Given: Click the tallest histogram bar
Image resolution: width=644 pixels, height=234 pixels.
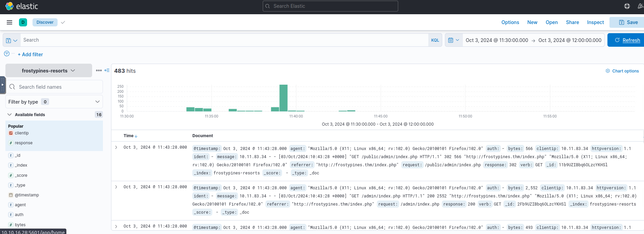Looking at the screenshot, I should tap(283, 98).
